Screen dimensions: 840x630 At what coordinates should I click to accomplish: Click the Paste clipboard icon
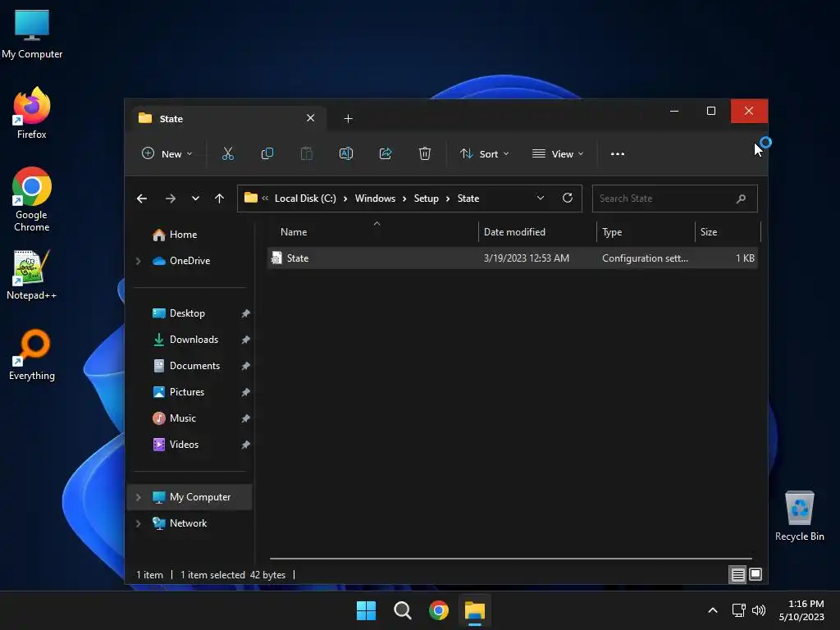(x=307, y=153)
